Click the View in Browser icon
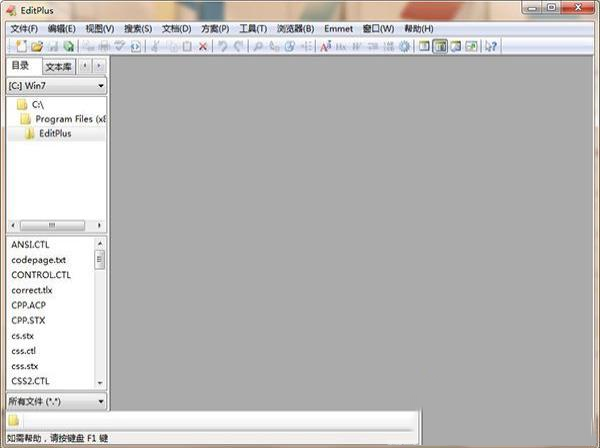Screen dimensions: 600x448 (x=135, y=46)
